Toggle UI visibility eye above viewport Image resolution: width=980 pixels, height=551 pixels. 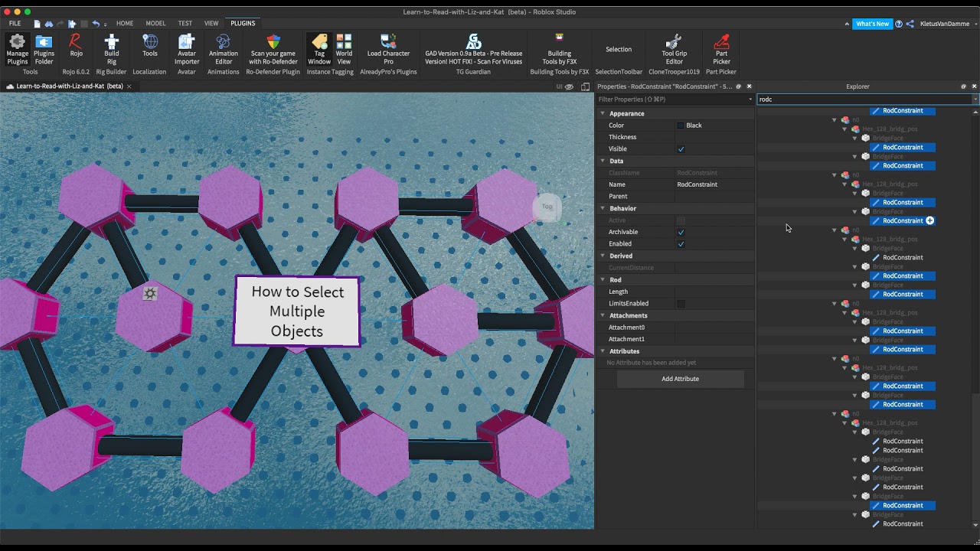click(569, 86)
